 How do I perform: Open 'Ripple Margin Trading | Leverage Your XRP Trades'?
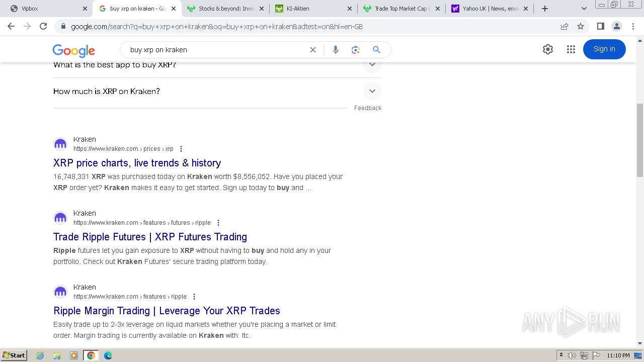pos(167,311)
